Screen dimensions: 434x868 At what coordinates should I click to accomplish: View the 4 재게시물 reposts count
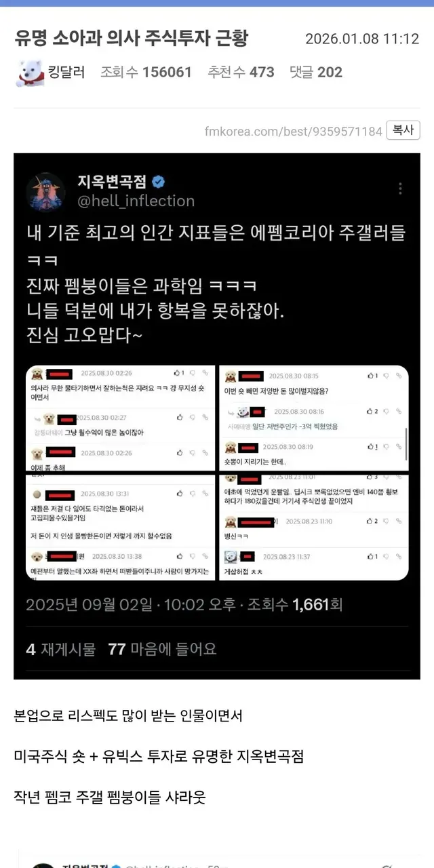click(x=61, y=649)
